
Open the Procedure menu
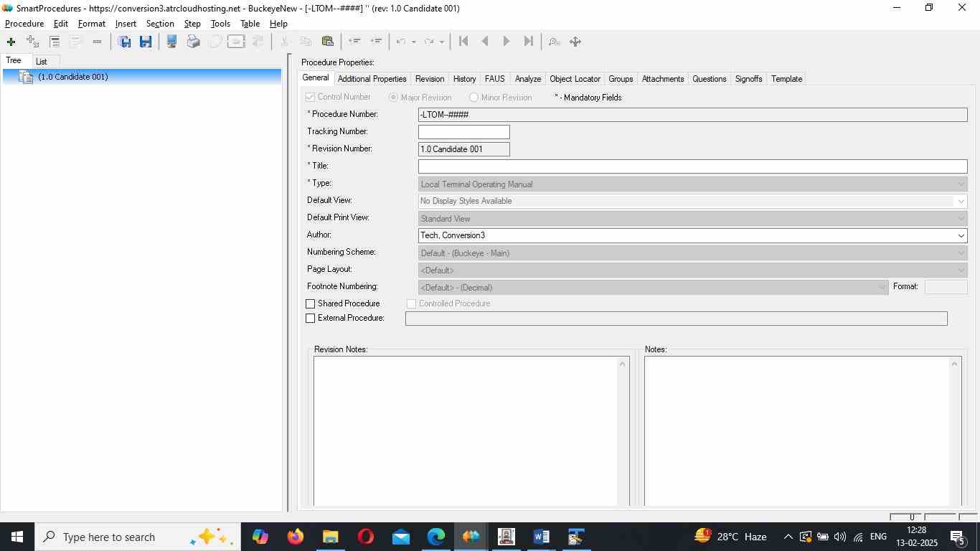point(24,24)
